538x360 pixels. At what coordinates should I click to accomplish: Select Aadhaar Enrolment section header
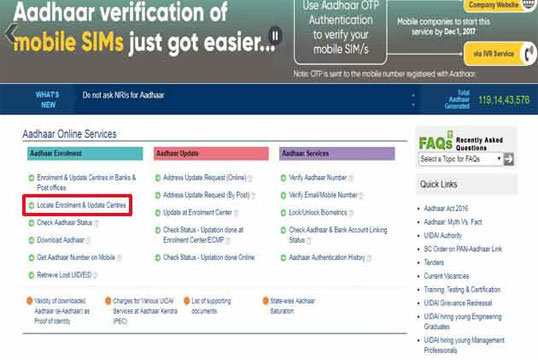coord(85,153)
